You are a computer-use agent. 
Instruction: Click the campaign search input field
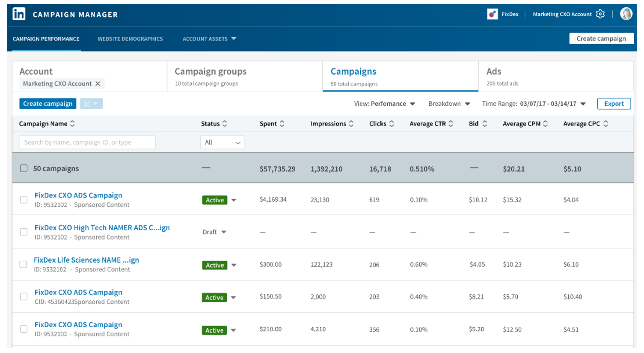(87, 142)
